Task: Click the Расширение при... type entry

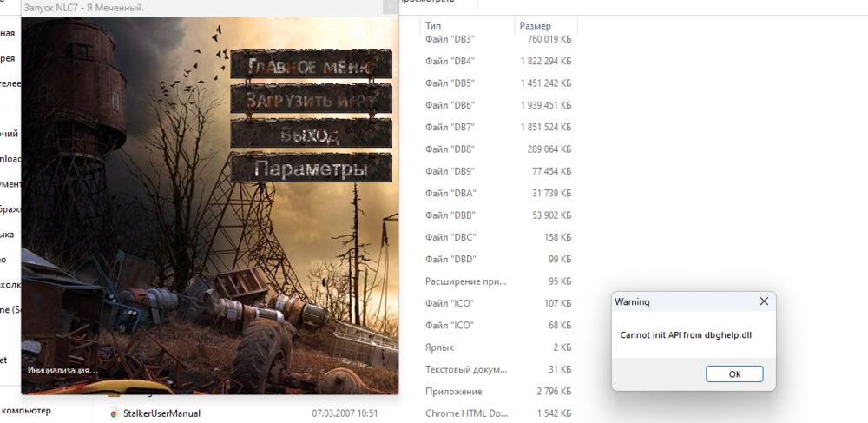Action: (465, 281)
